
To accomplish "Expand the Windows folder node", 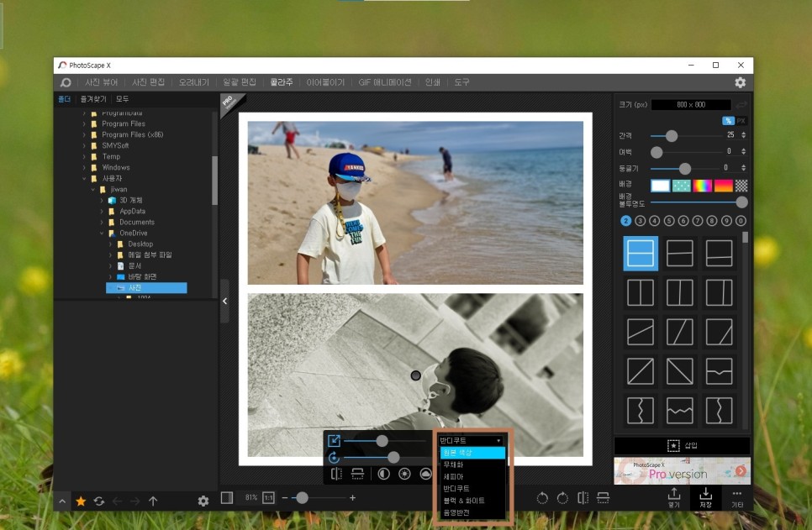I will coord(84,167).
